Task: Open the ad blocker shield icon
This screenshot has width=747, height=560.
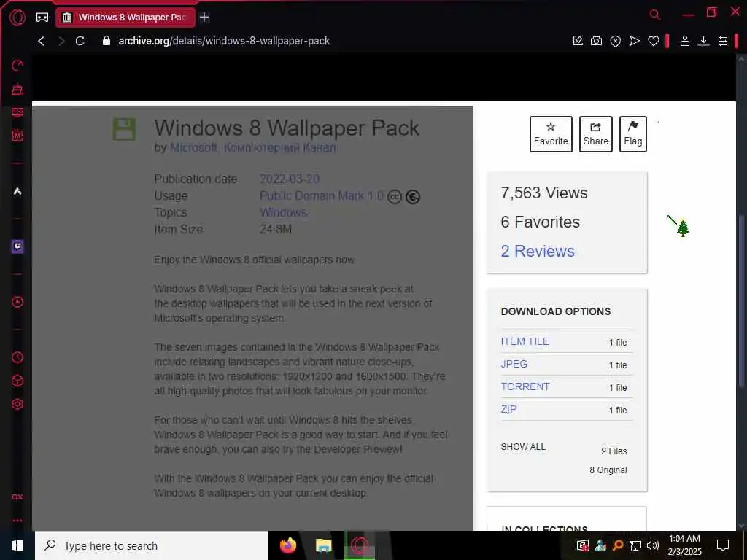Action: pyautogui.click(x=616, y=41)
